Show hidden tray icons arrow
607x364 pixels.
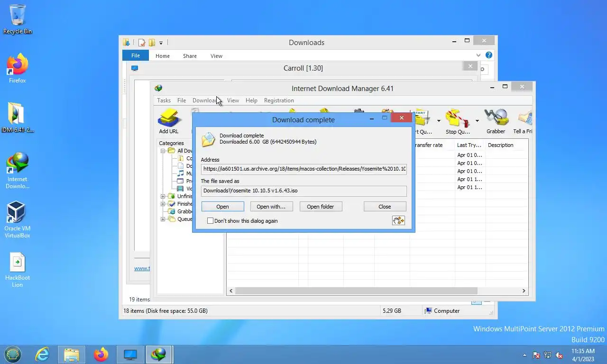click(x=525, y=355)
